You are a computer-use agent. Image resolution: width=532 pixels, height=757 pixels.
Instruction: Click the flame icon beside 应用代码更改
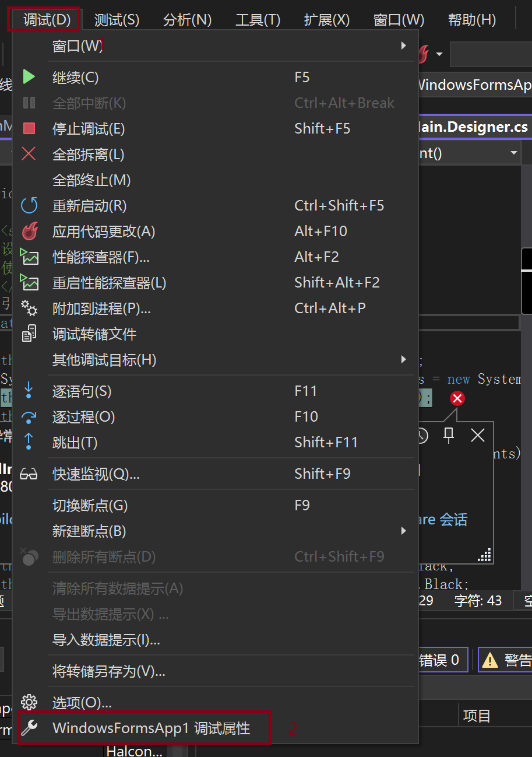tap(29, 230)
